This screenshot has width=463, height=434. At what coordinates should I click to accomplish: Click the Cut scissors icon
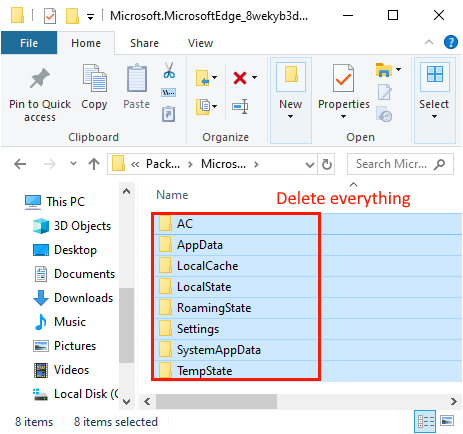click(x=169, y=70)
